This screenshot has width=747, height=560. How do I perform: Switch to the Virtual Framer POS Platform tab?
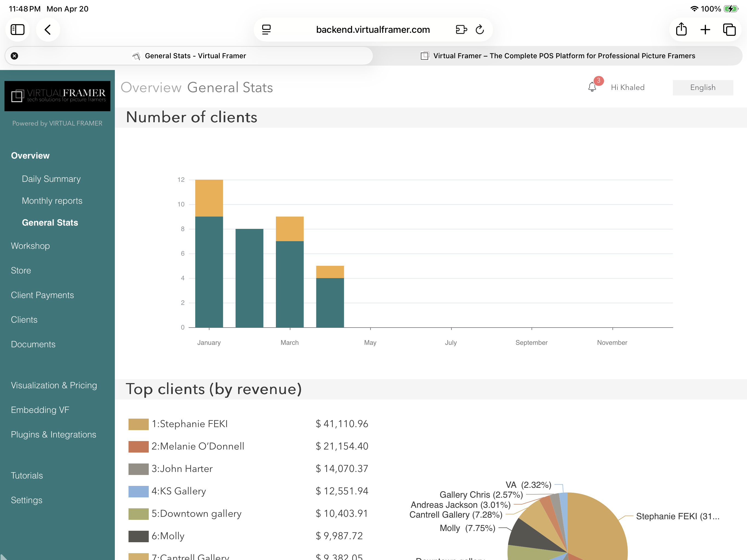point(558,56)
